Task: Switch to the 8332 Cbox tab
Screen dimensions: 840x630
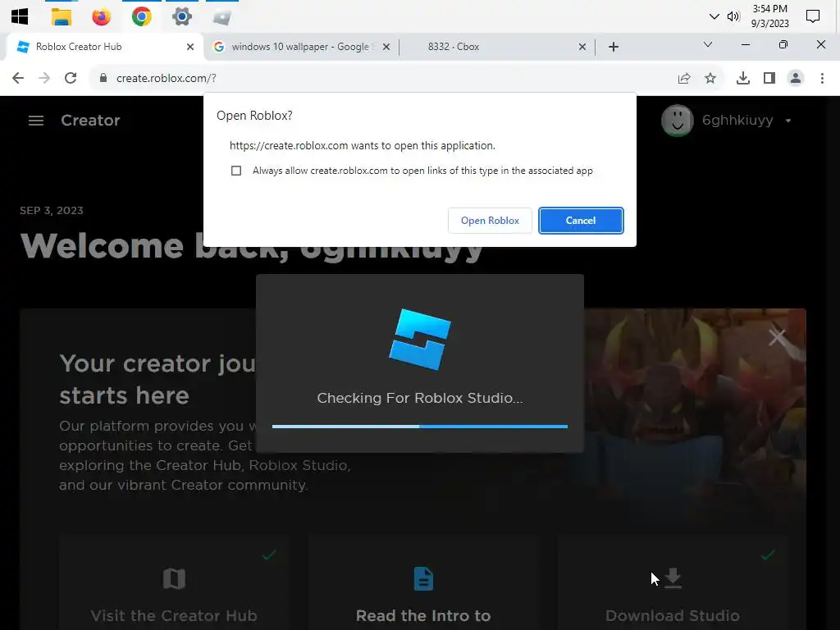Action: point(495,47)
